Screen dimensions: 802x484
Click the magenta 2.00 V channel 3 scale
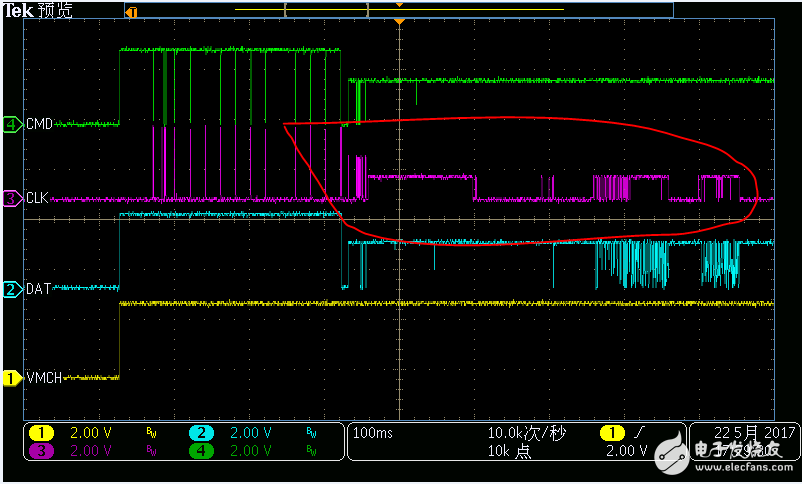[91, 451]
